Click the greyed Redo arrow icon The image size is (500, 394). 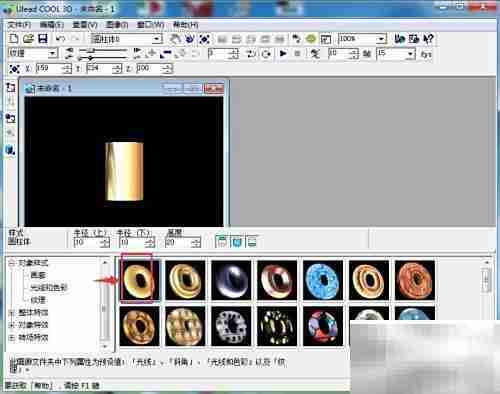[x=75, y=39]
